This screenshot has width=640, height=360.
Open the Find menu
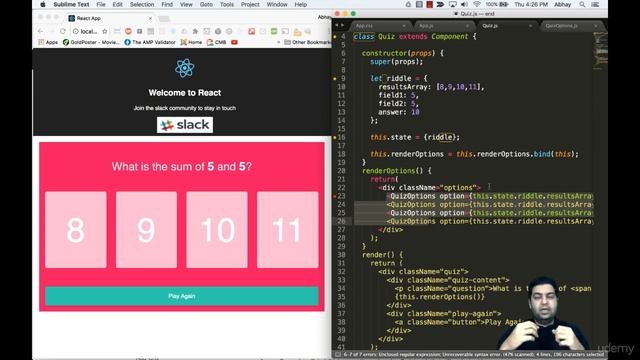coord(167,4)
